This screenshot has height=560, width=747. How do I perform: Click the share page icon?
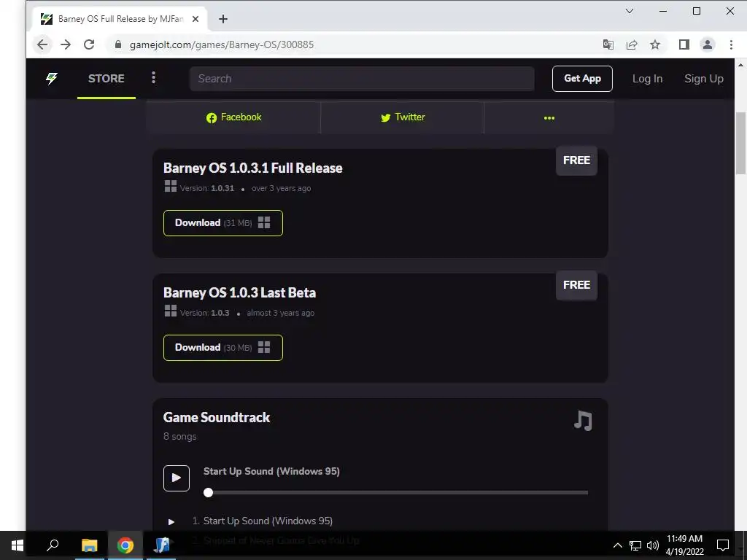632,44
